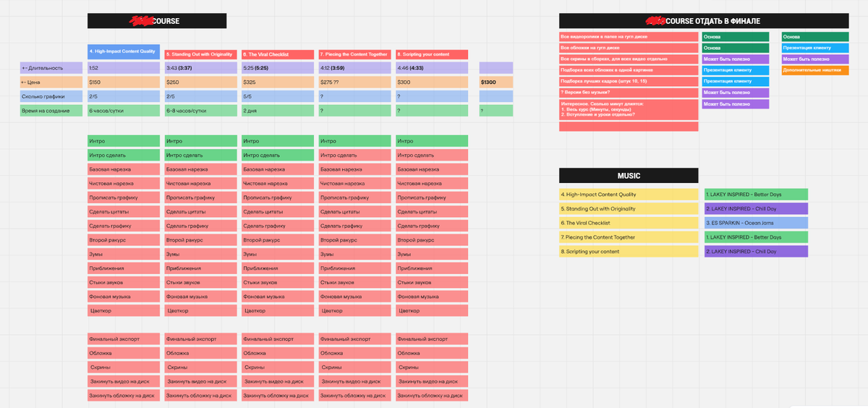Click the 3:43 (3:37) duration cell
The height and width of the screenshot is (408, 868).
coord(201,67)
